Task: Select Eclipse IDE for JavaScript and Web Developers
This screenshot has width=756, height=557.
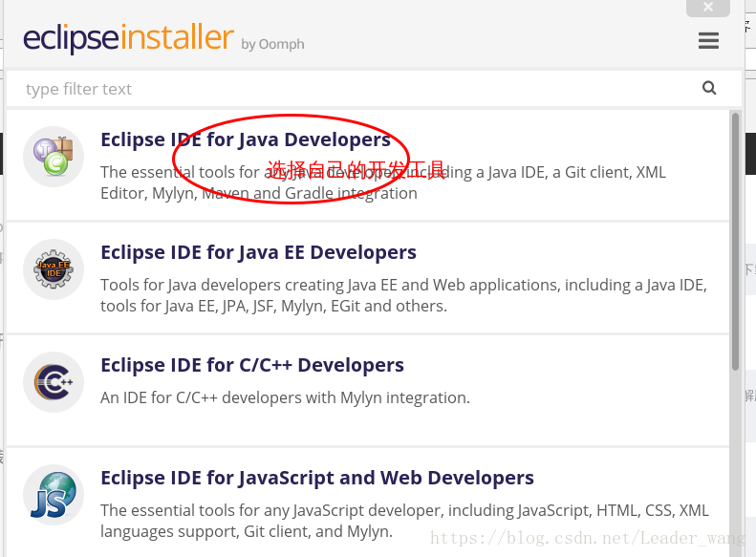Action: pyautogui.click(x=317, y=478)
